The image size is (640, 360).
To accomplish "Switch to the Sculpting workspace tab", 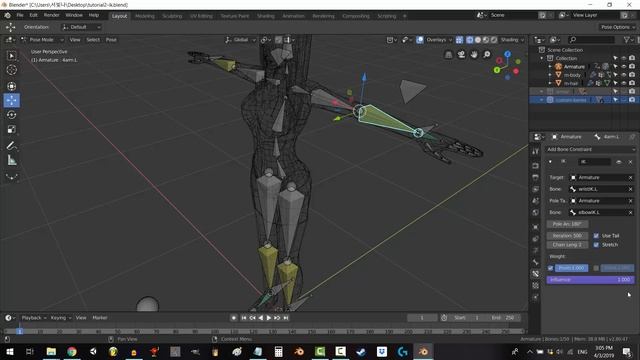I will [x=172, y=16].
